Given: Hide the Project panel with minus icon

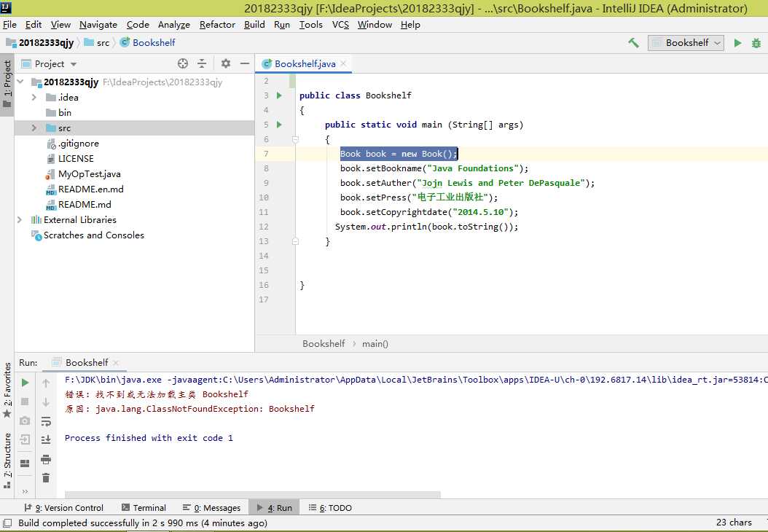Looking at the screenshot, I should tap(245, 63).
